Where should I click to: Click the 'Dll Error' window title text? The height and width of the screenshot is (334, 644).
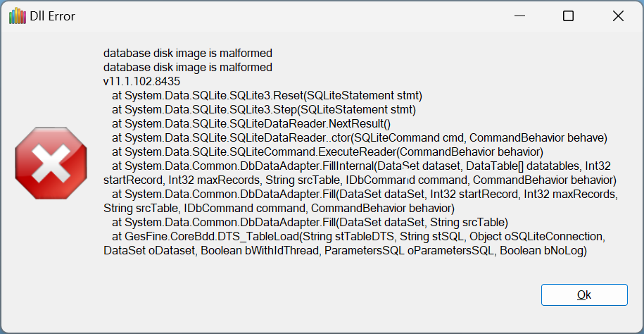pos(51,16)
